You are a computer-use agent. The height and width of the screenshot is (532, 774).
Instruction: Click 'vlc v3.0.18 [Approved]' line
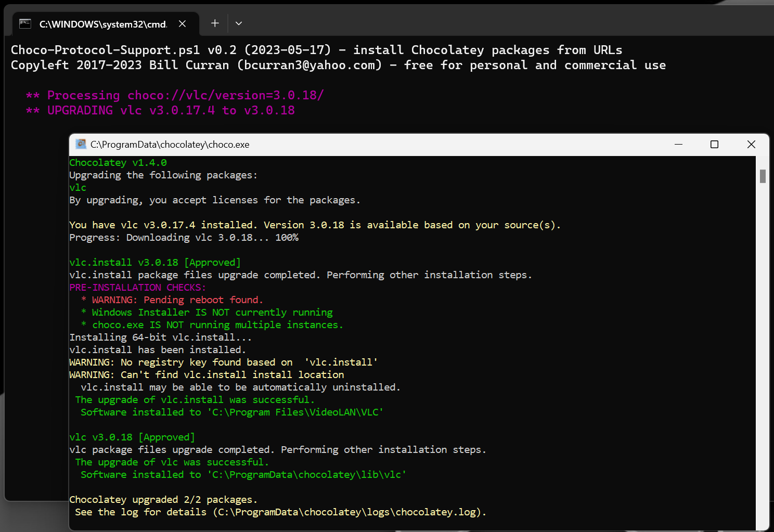pos(132,437)
